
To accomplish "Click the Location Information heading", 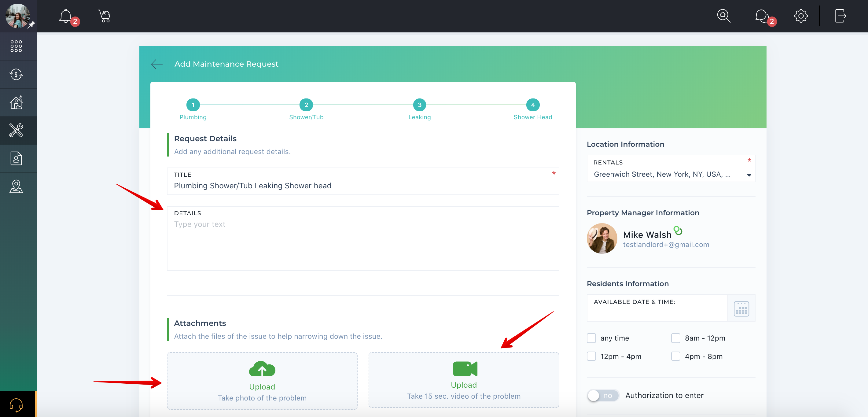I will tap(625, 144).
